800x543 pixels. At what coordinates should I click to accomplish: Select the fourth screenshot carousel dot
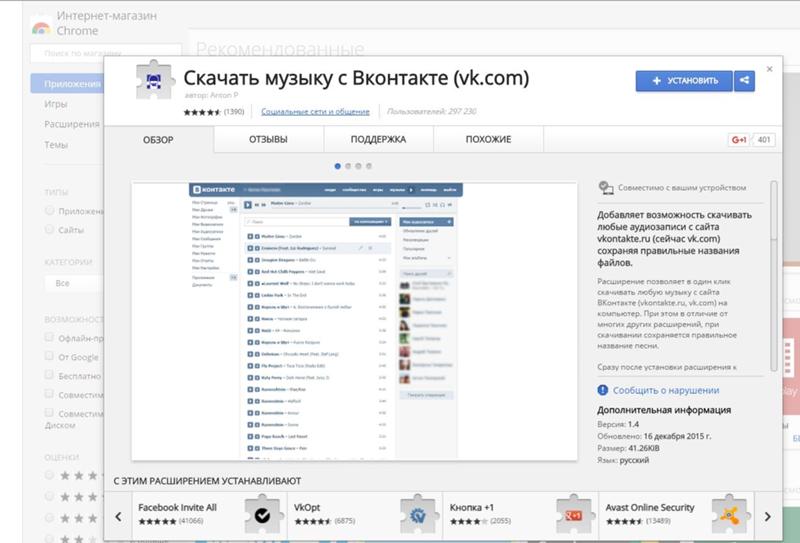(x=369, y=166)
